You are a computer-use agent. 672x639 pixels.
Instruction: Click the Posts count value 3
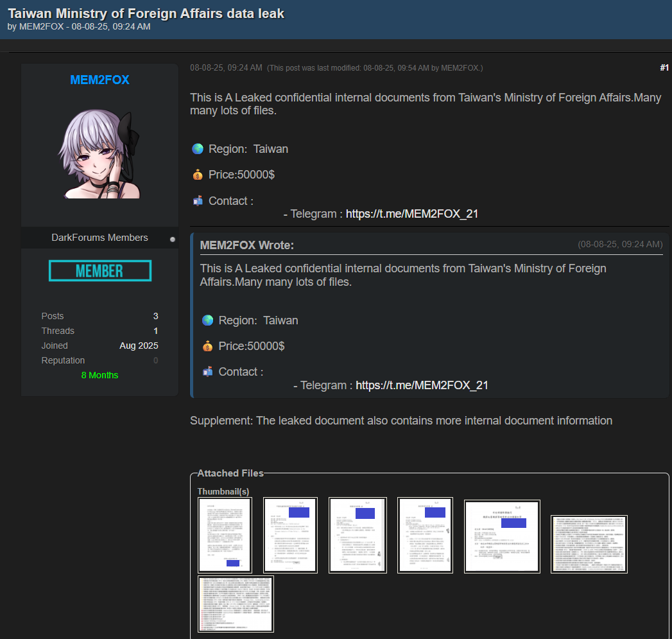155,316
